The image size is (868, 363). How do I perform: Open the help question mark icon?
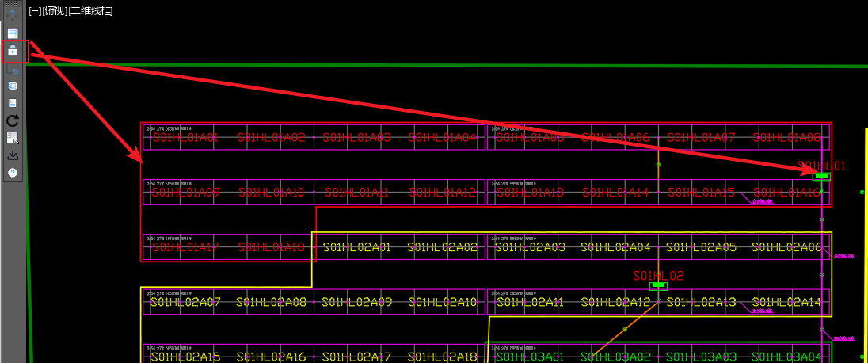pos(13,172)
